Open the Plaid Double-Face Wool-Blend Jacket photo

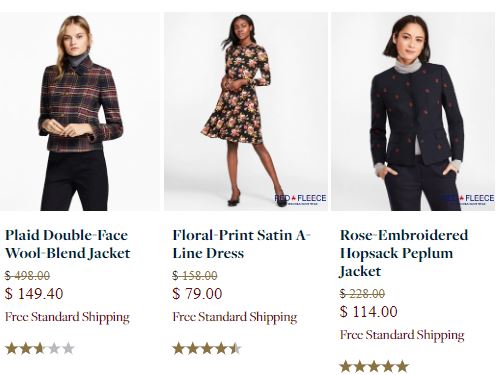pyautogui.click(x=80, y=112)
